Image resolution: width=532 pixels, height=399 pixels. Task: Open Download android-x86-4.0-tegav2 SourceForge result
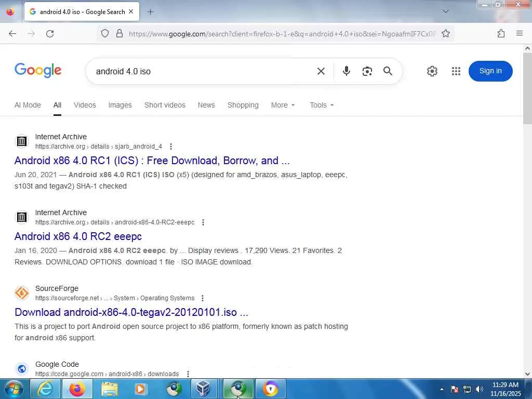pyautogui.click(x=131, y=312)
